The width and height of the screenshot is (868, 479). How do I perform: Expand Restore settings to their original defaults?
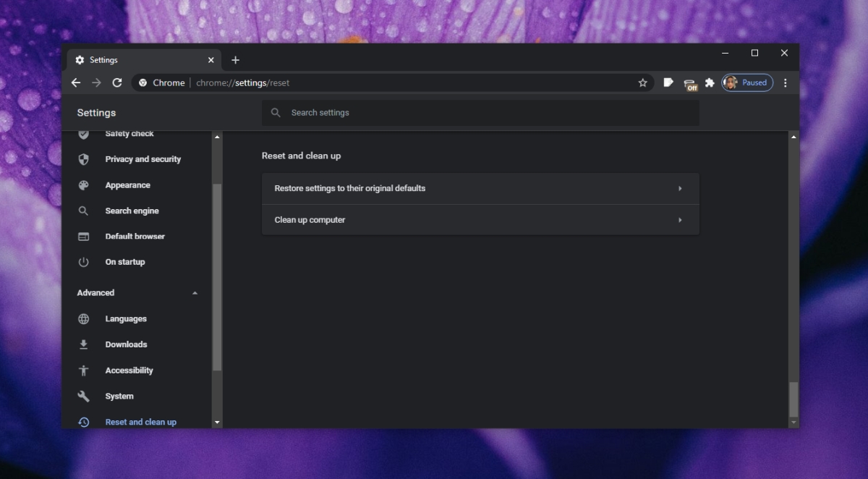pyautogui.click(x=480, y=188)
